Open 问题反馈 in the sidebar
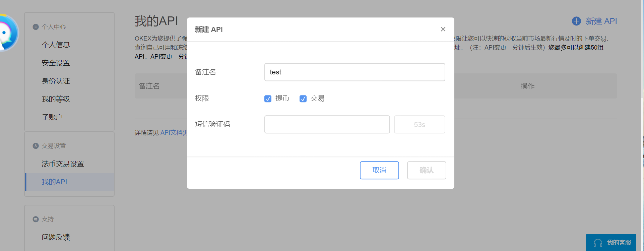 (x=56, y=237)
